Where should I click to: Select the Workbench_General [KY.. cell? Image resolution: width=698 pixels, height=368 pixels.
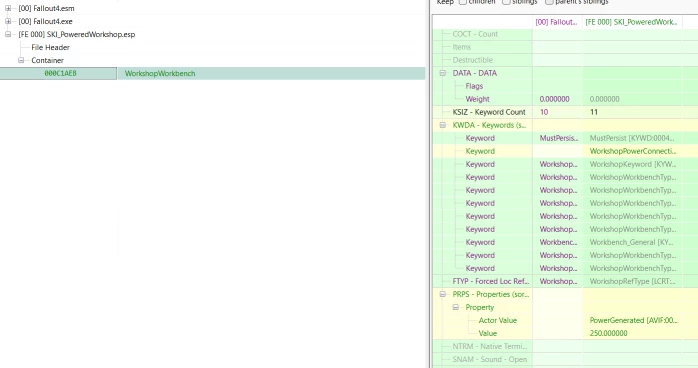(632, 242)
